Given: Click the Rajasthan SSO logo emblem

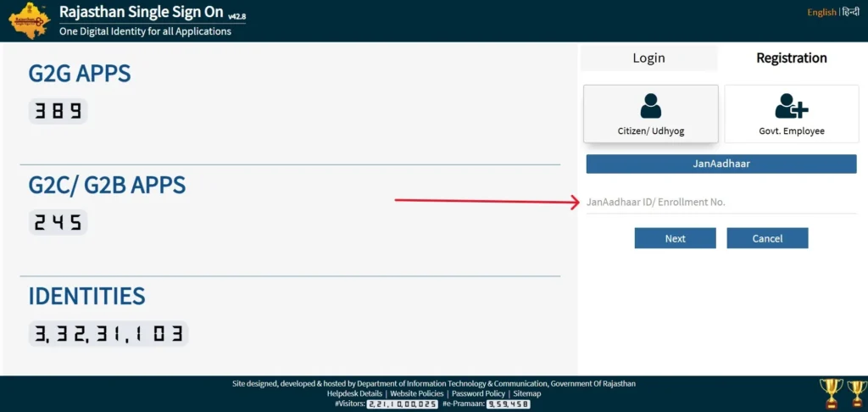Looking at the screenshot, I should (x=30, y=20).
